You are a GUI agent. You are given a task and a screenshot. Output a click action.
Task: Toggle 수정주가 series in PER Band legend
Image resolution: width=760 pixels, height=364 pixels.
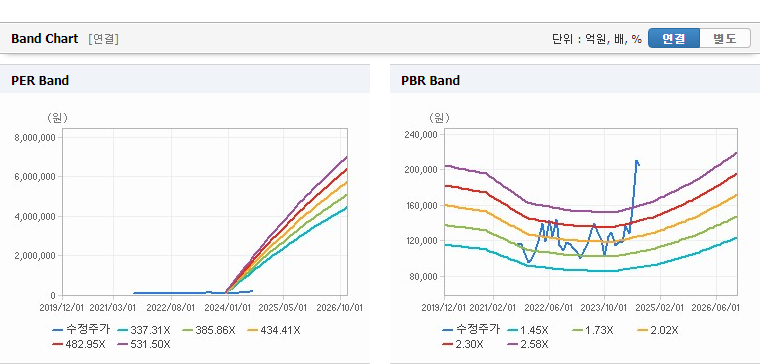81,330
